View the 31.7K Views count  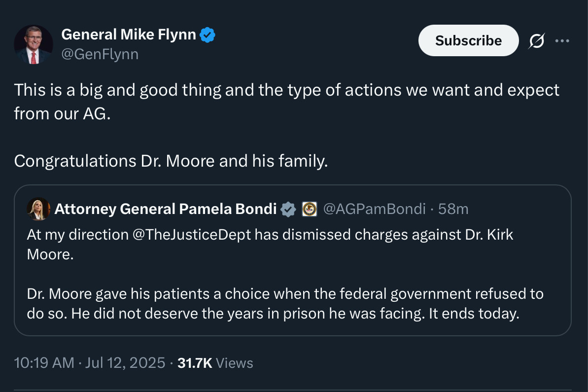[x=215, y=363]
